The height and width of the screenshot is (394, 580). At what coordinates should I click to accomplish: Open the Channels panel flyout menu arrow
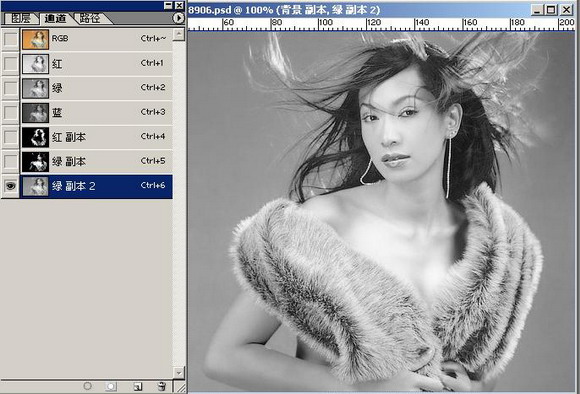(x=178, y=18)
